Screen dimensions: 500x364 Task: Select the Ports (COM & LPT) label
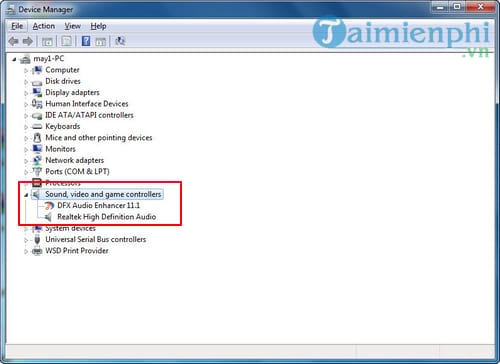tap(77, 172)
